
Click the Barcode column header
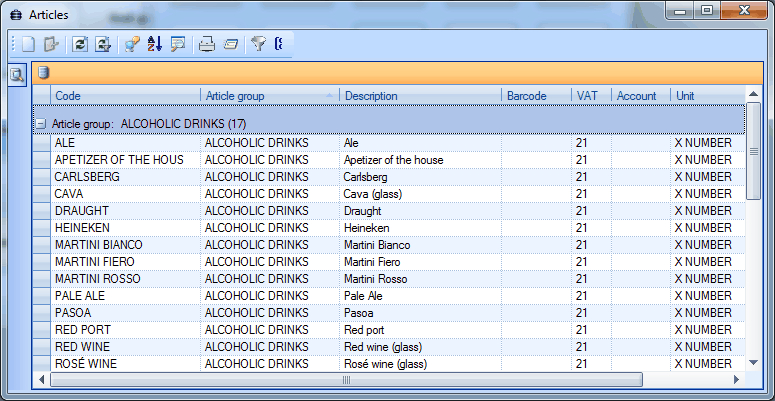[535, 96]
